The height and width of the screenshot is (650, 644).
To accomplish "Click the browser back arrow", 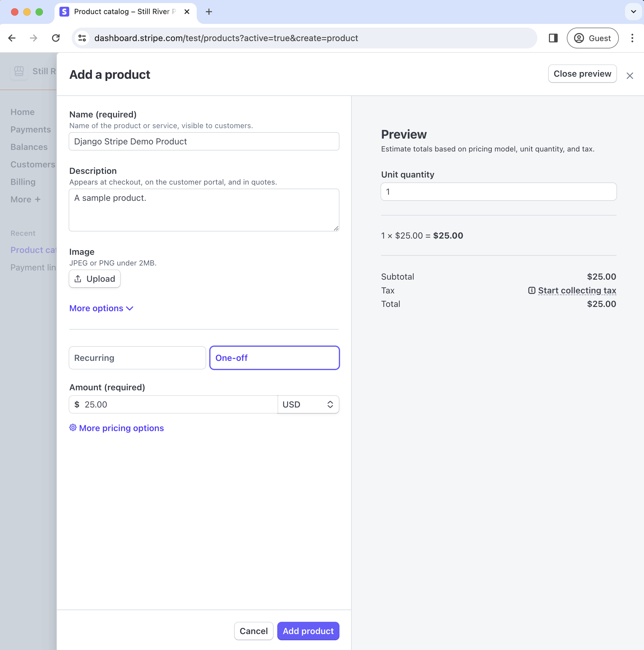I will (12, 38).
